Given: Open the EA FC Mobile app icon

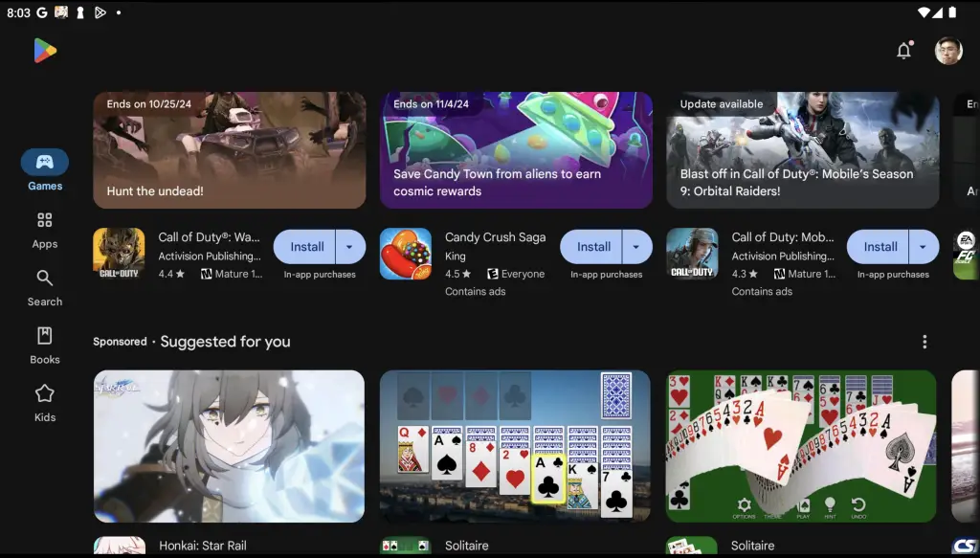Looking at the screenshot, I should tap(967, 255).
